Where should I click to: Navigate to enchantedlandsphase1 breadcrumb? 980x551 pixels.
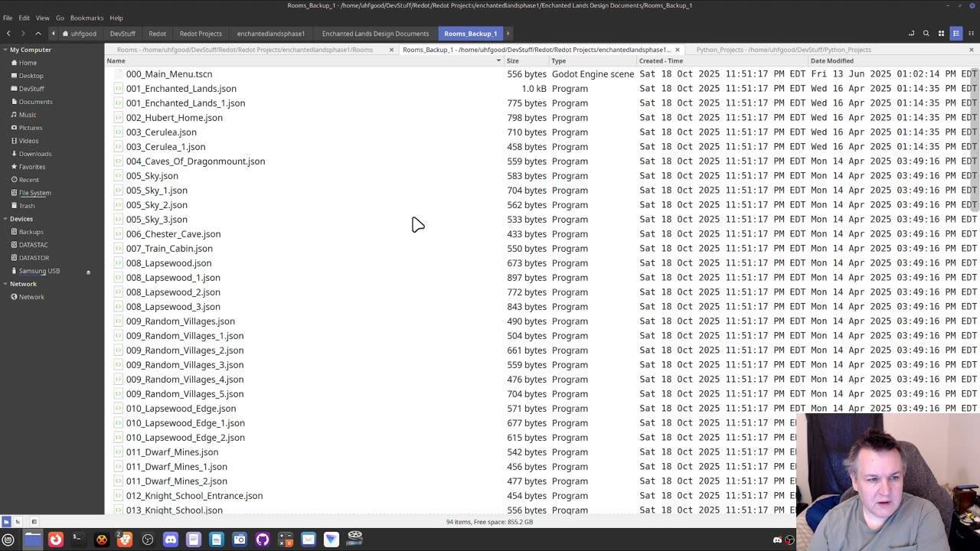(271, 34)
